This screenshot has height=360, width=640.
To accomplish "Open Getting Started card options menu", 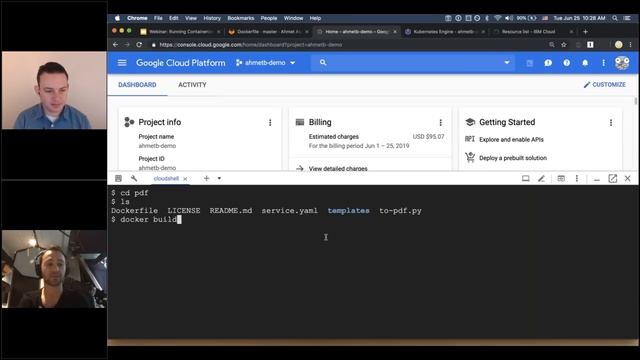I will pos(611,122).
